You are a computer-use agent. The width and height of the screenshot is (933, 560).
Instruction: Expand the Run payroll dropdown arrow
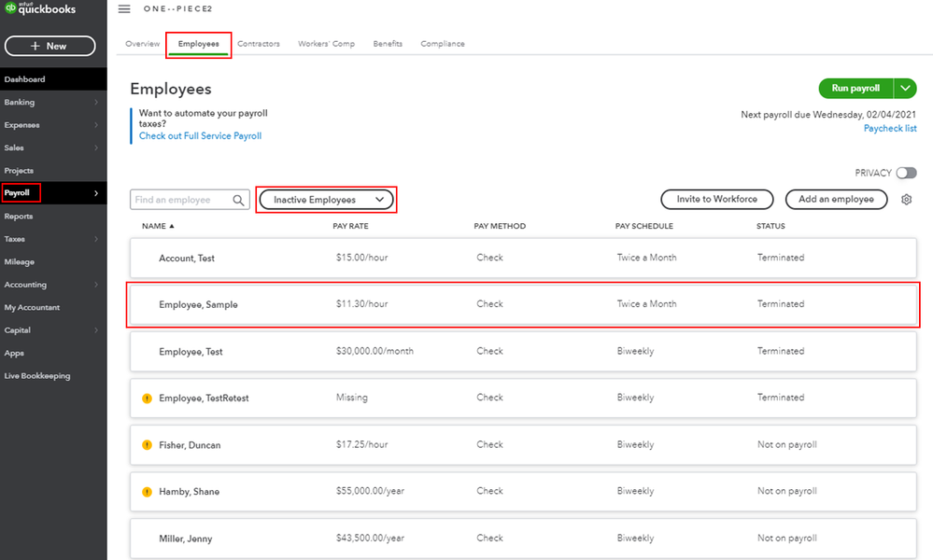click(905, 89)
